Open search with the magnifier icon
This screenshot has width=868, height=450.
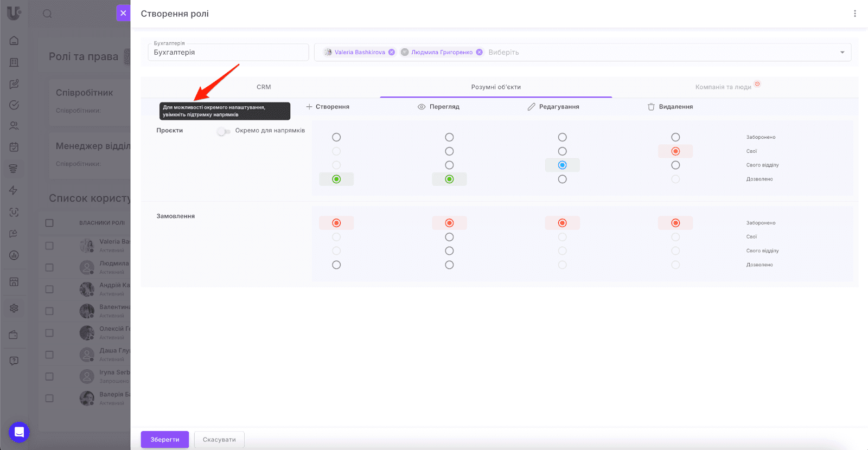coord(48,14)
